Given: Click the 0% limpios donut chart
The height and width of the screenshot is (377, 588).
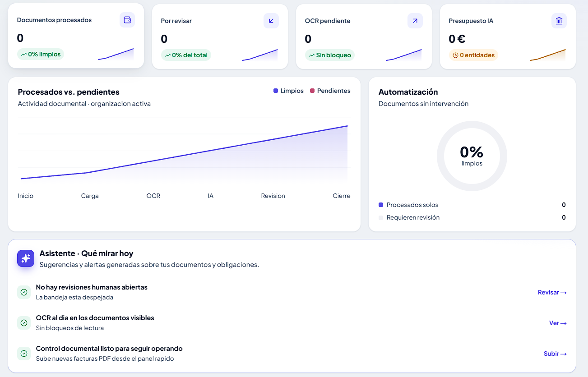Looking at the screenshot, I should (x=472, y=156).
